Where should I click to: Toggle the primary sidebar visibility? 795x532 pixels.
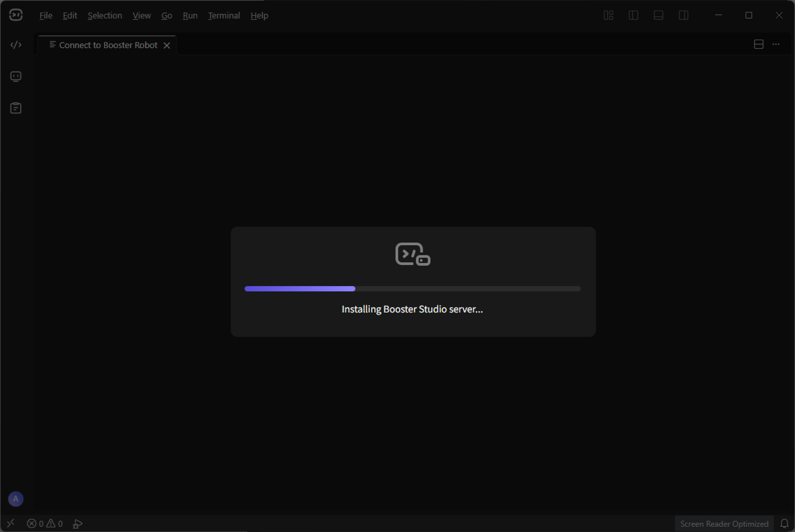(x=633, y=15)
